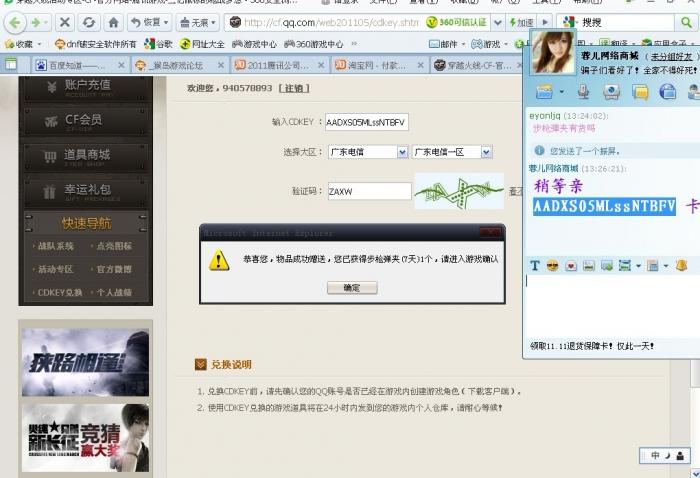Open the 无痕 private browsing dropdown
This screenshot has height=478, width=700.
pyautogui.click(x=198, y=22)
